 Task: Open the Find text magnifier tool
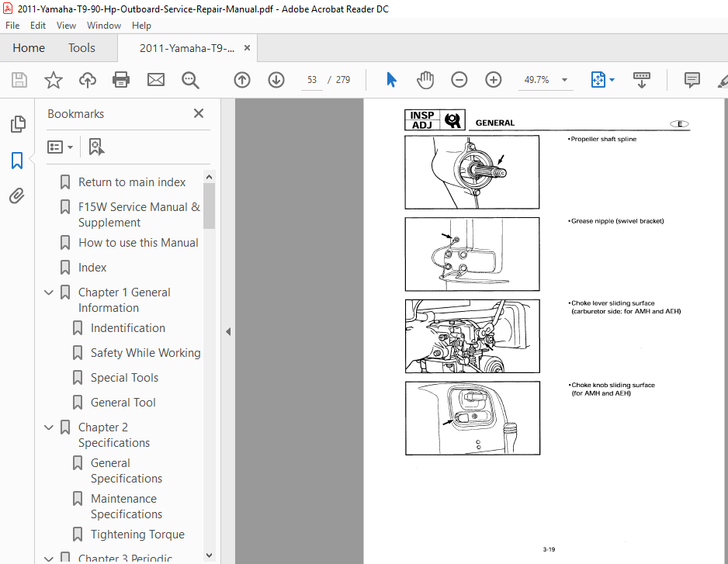[x=190, y=80]
